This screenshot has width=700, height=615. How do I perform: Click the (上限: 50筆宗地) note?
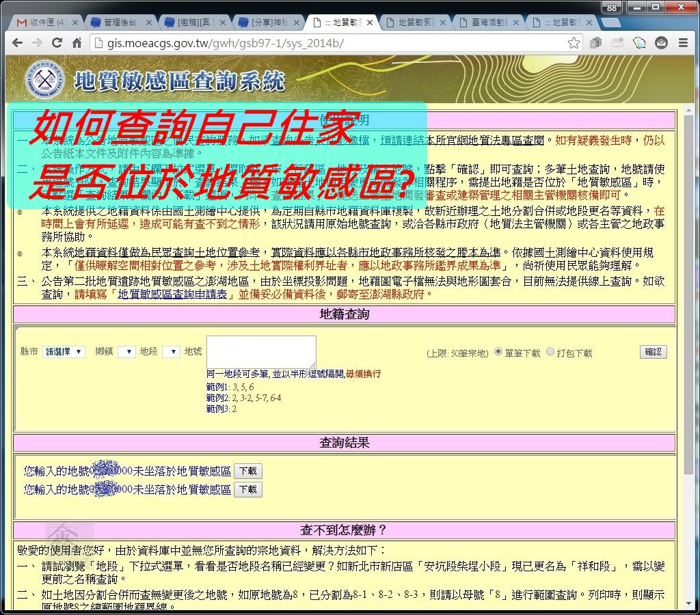(457, 353)
